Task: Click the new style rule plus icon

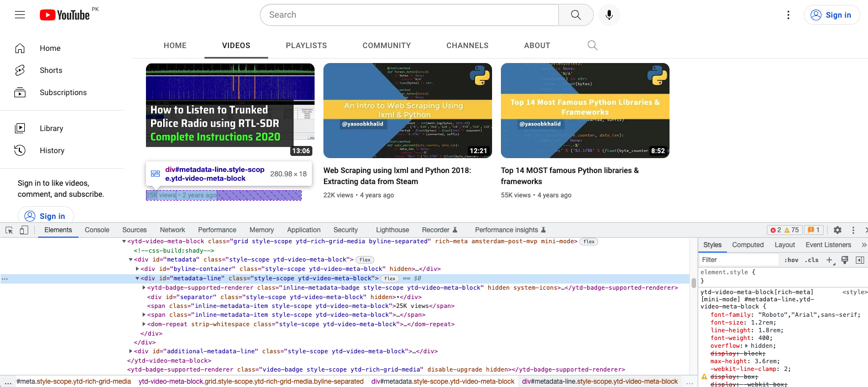Action: [829, 260]
